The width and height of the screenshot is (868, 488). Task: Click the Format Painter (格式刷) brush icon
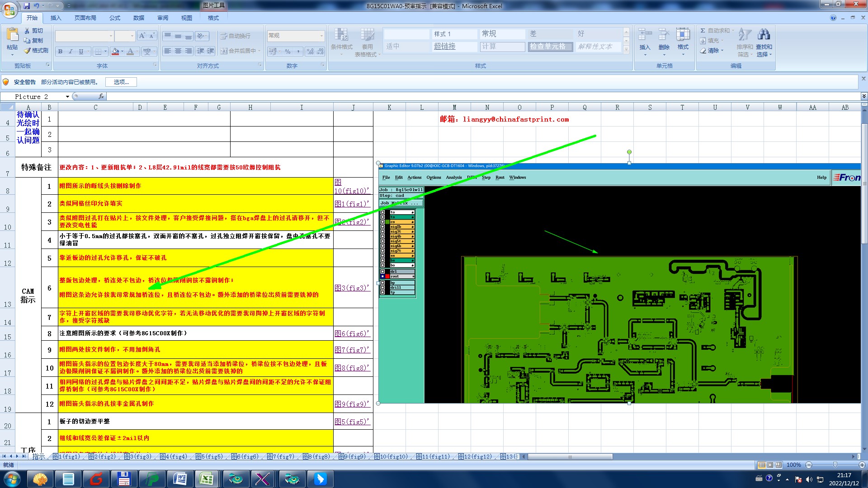point(27,51)
